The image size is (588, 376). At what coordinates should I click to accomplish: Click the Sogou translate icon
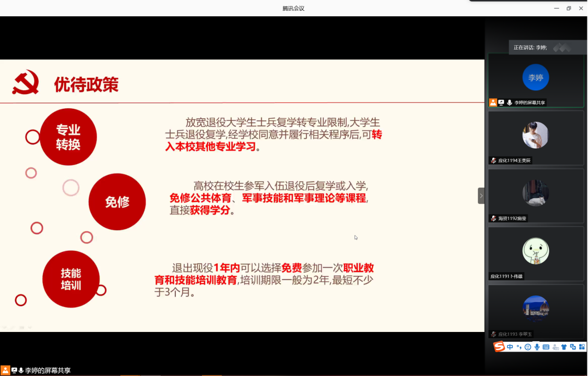[573, 347]
